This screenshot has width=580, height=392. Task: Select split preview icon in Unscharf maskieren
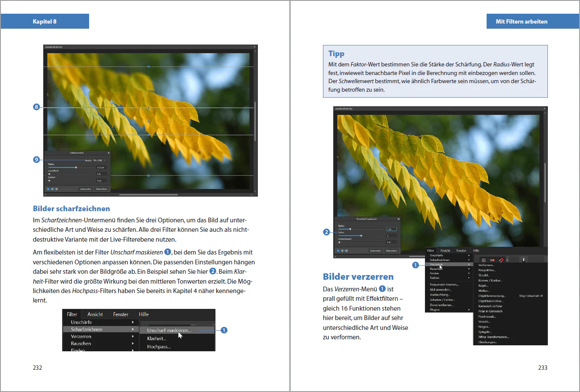(342, 251)
